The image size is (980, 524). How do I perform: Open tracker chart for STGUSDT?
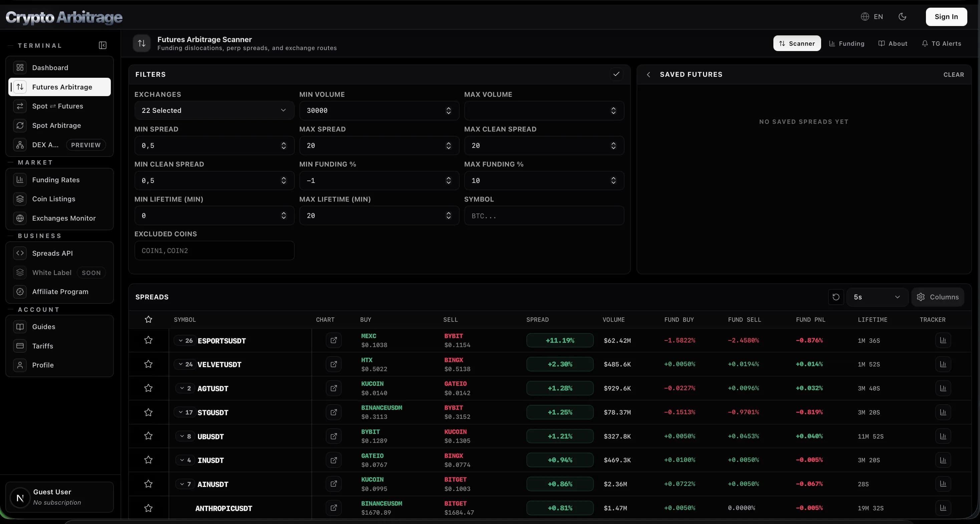click(943, 412)
